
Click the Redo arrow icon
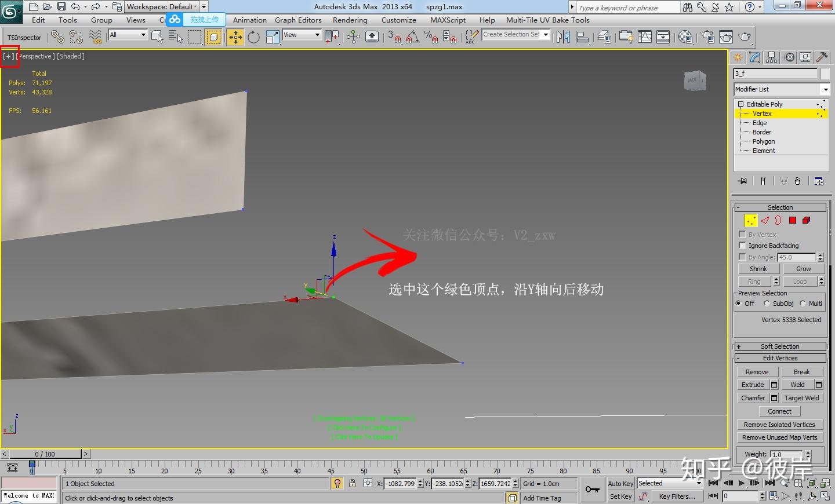(x=96, y=7)
